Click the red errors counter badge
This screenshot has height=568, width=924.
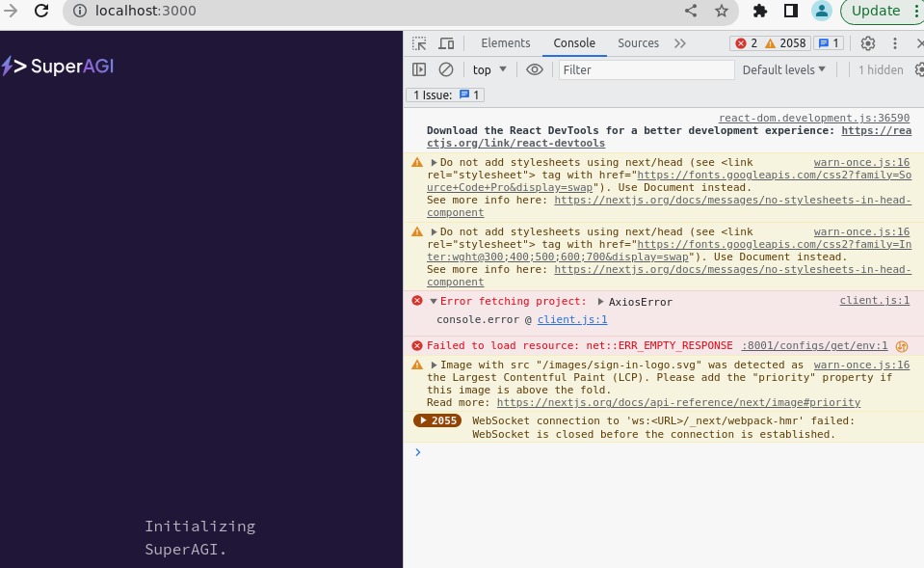[747, 43]
